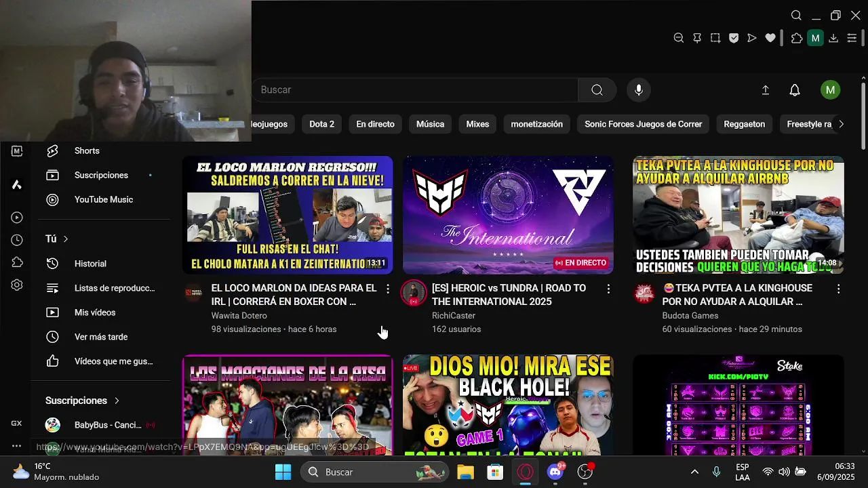Open Opera downloads icon
This screenshot has height=488, width=868.
pos(833,38)
